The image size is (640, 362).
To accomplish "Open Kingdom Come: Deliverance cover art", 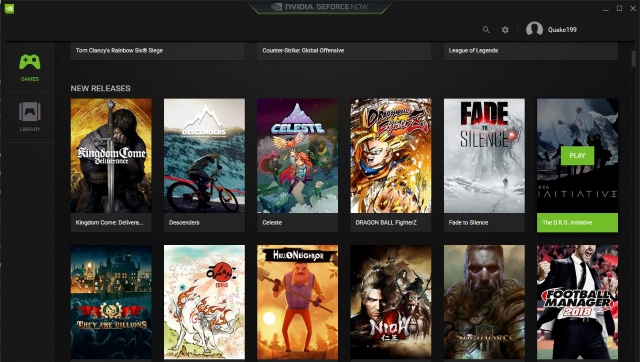I will tap(111, 155).
